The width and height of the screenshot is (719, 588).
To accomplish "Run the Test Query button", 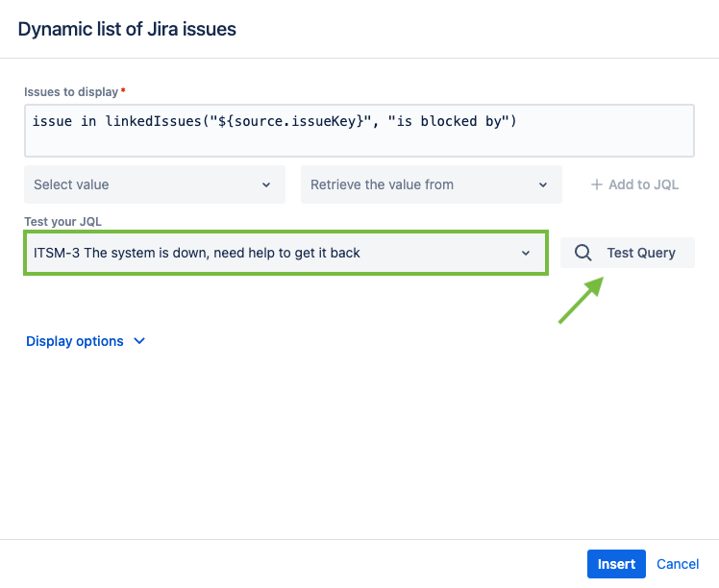I will tap(628, 253).
